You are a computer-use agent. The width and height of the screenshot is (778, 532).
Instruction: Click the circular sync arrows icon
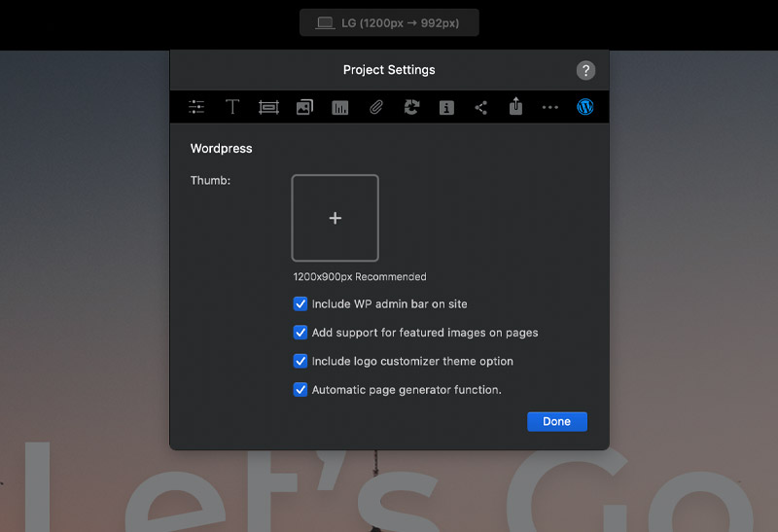(411, 108)
